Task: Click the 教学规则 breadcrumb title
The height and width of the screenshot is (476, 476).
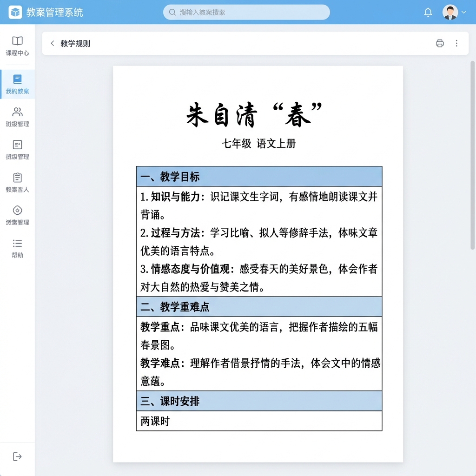Action: click(75, 43)
